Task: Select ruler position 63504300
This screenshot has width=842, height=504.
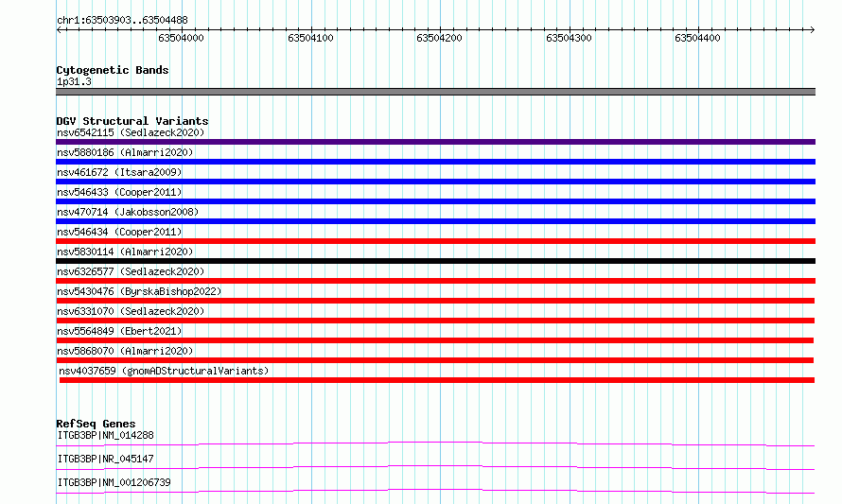Action: click(x=569, y=38)
